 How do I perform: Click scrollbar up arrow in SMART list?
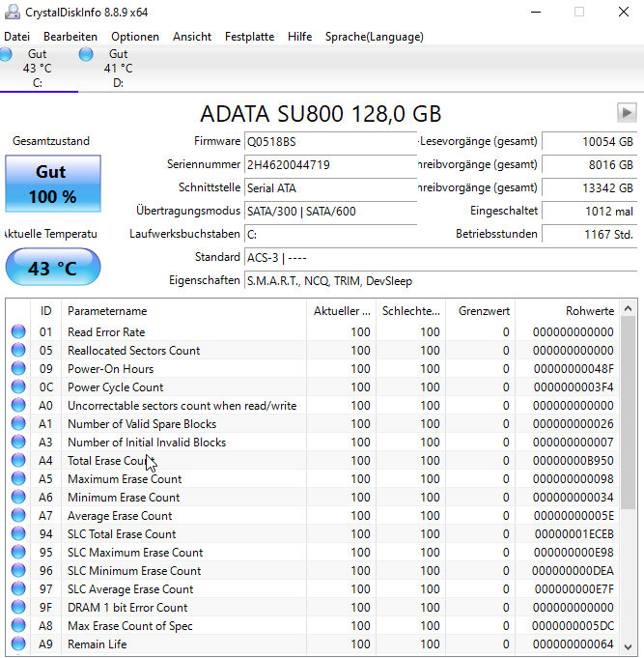point(628,309)
